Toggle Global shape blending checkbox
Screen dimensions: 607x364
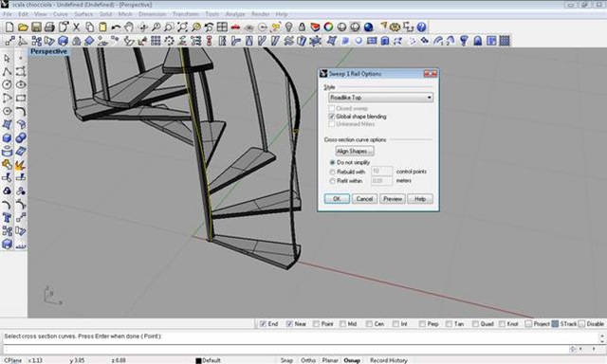pyautogui.click(x=331, y=117)
